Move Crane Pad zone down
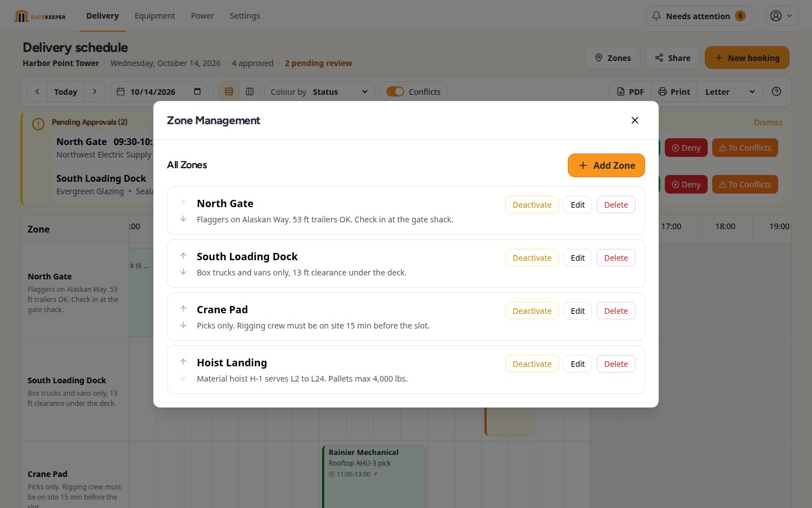 tap(183, 325)
